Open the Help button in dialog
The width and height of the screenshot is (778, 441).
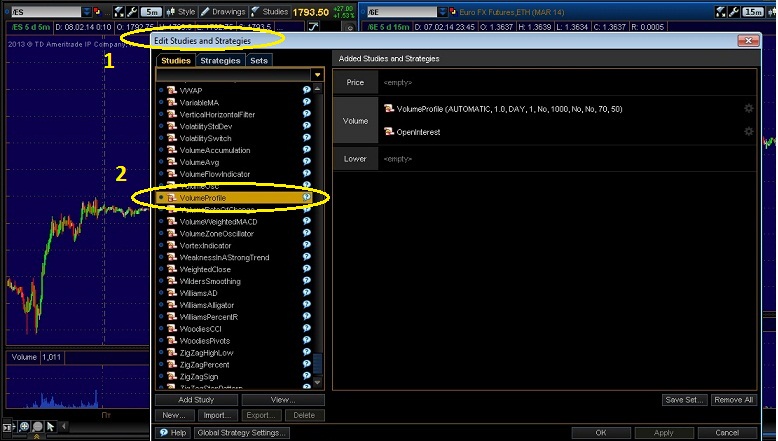173,433
